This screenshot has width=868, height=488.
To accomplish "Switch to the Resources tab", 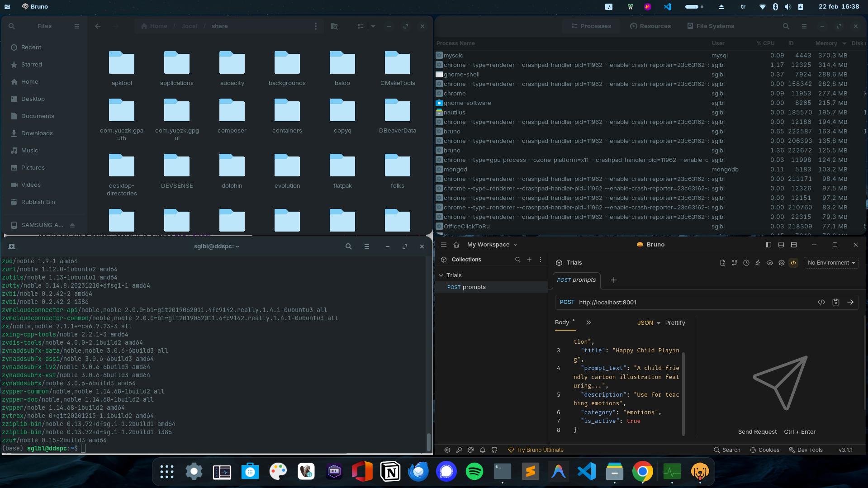I will [x=650, y=26].
